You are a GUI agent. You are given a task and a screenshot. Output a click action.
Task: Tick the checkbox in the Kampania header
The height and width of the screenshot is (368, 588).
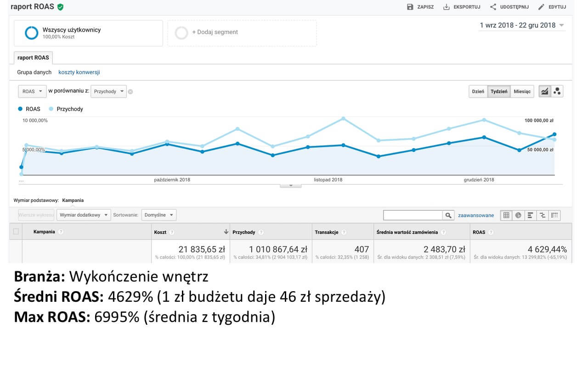coord(16,232)
